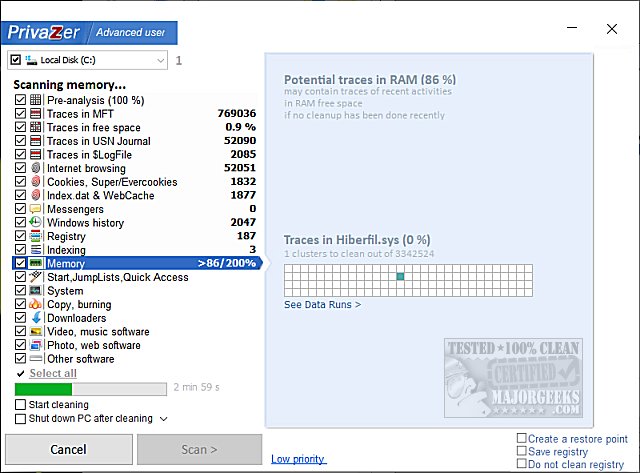
Task: Click the 52090 USN Journal count
Action: 240,140
